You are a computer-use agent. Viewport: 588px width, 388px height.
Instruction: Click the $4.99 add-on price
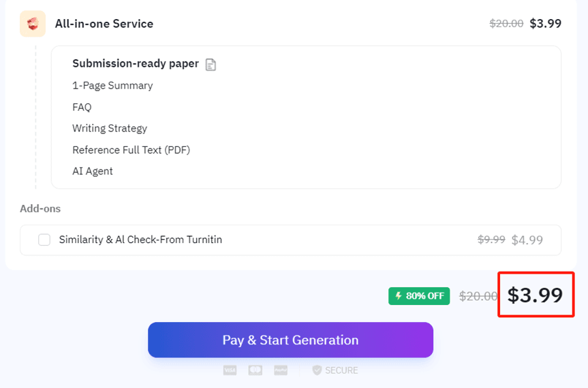tap(527, 240)
